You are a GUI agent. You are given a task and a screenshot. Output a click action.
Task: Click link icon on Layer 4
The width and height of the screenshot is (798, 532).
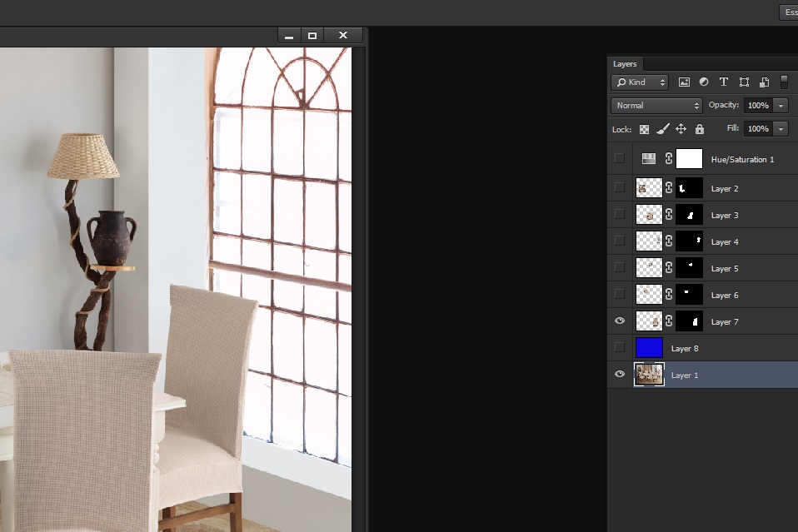(669, 241)
